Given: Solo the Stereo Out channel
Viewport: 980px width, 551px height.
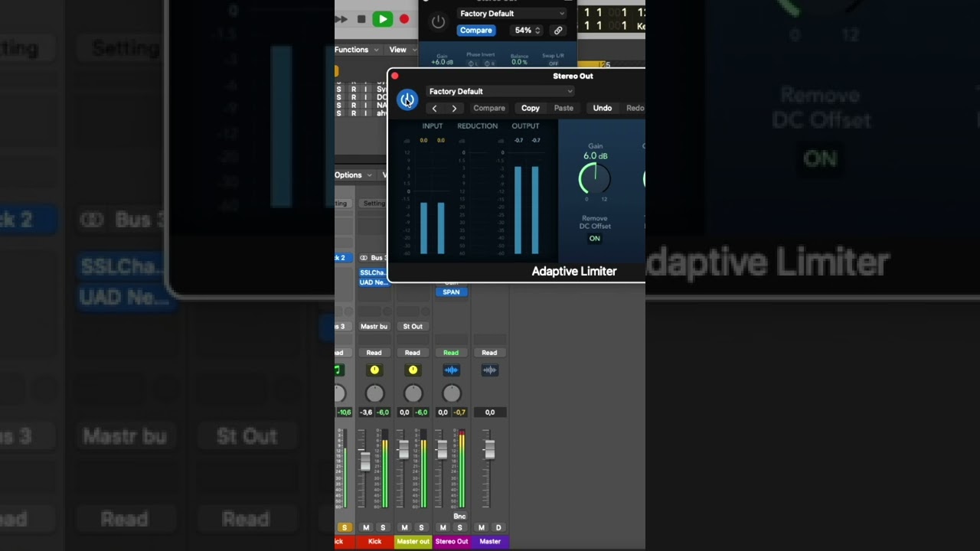Looking at the screenshot, I should click(x=459, y=528).
